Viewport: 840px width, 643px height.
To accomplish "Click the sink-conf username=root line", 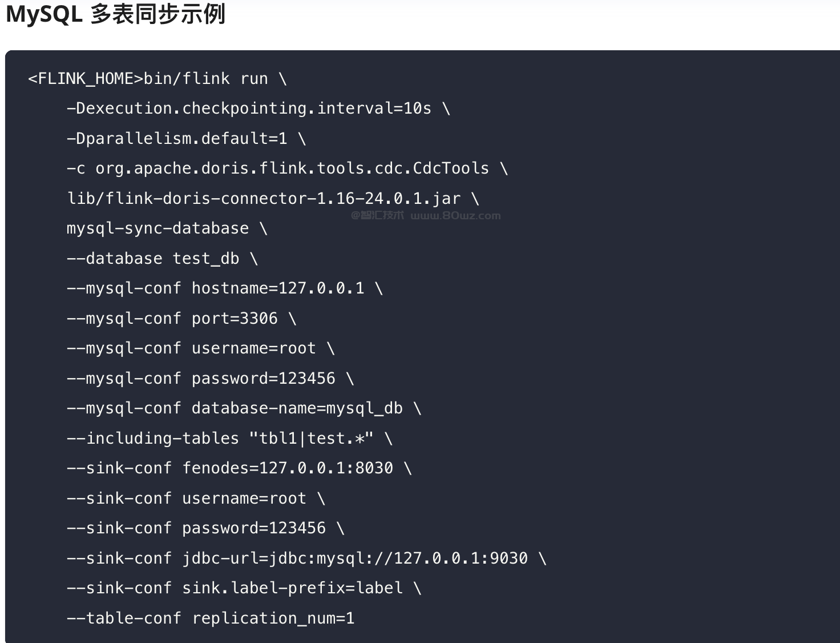I will (x=195, y=498).
